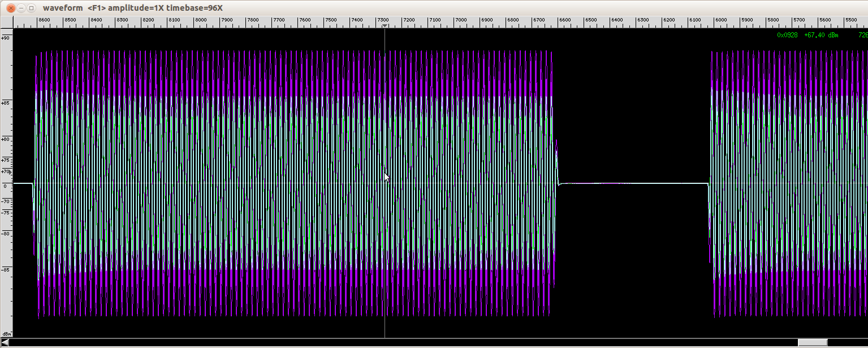Click the 6500 tick on time ruler
Screen dimensions: 868x348
pyautogui.click(x=591, y=20)
